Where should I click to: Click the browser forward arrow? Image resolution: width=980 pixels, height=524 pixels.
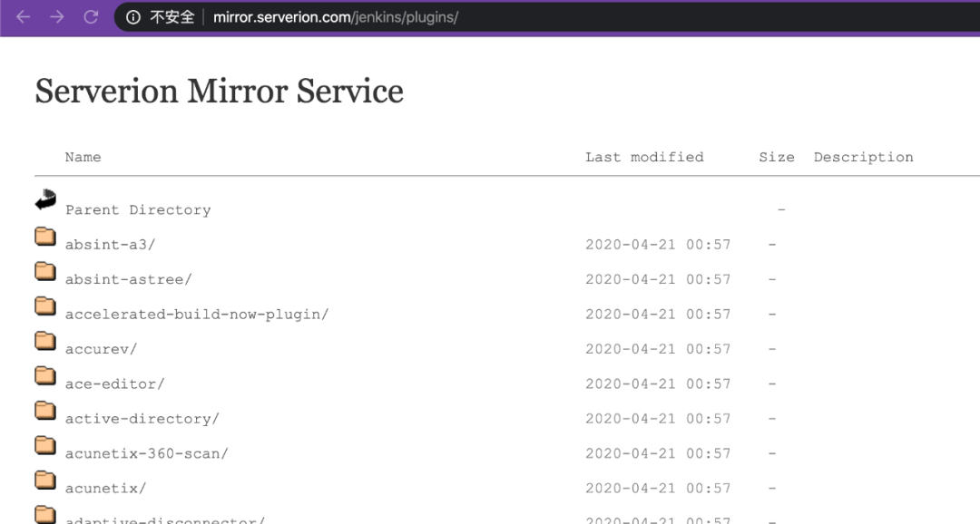coord(56,17)
